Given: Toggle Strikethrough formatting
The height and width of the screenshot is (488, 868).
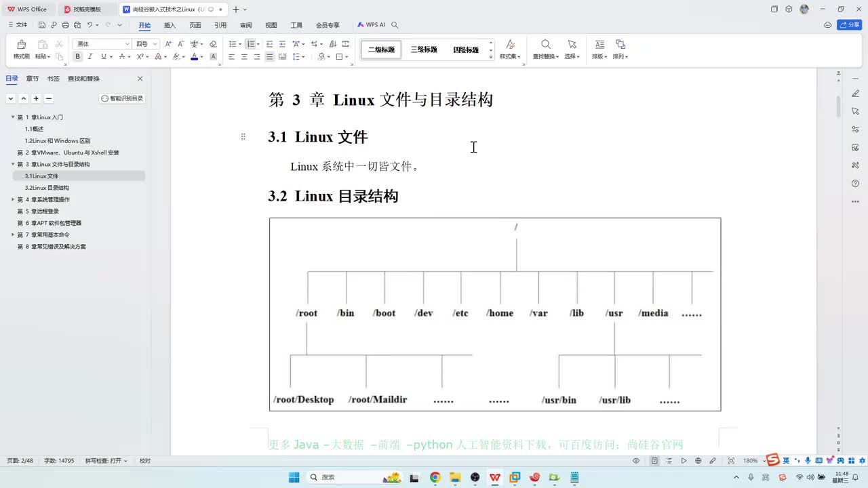Looking at the screenshot, I should point(123,57).
